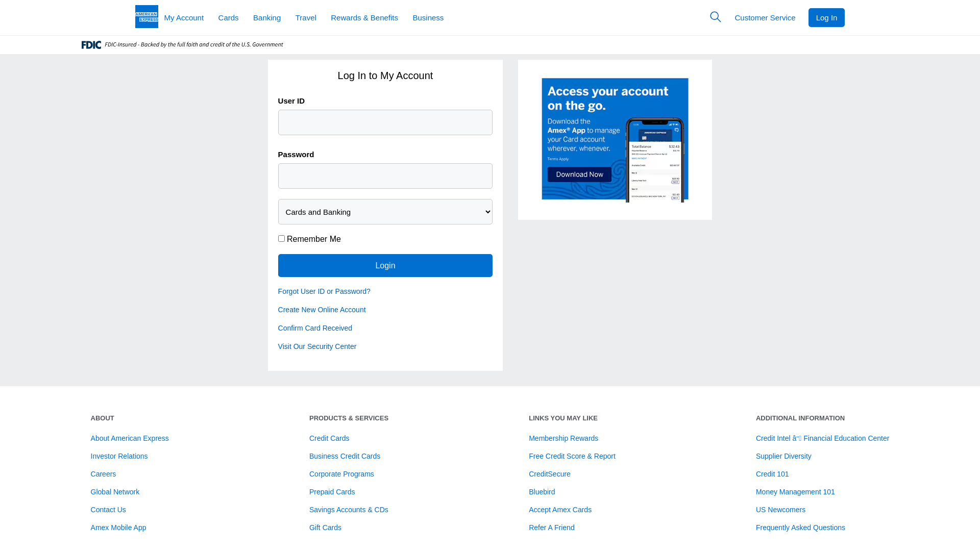Go to the Customer Service link
The height and width of the screenshot is (551, 980).
tap(765, 18)
